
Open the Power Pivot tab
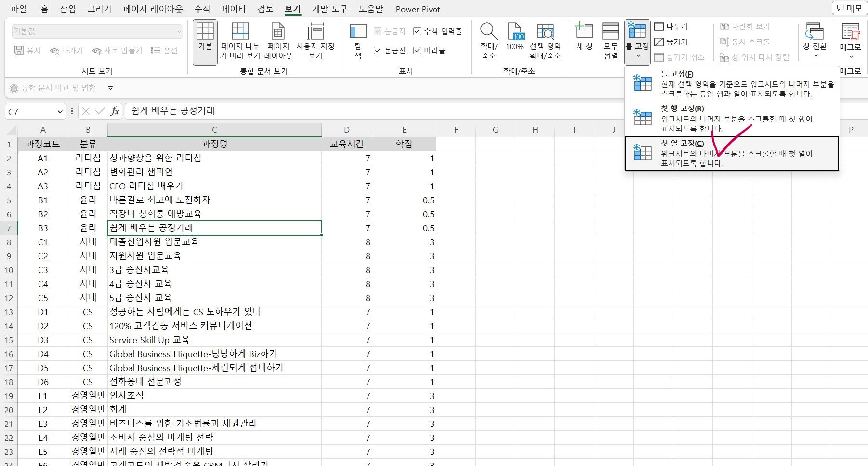coord(417,9)
